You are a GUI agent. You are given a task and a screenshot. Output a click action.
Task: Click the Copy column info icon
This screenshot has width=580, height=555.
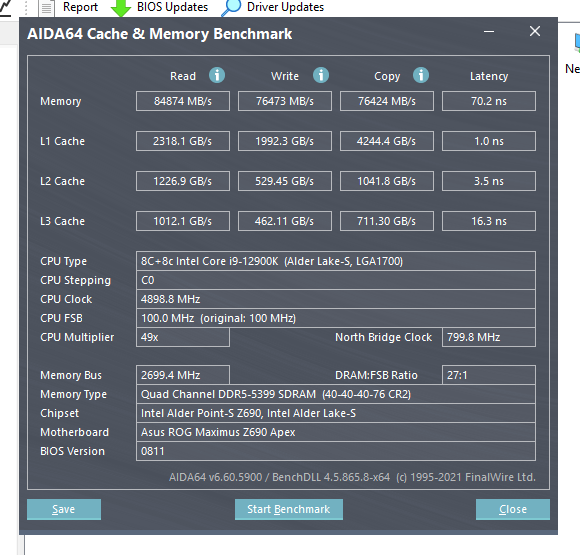click(421, 75)
